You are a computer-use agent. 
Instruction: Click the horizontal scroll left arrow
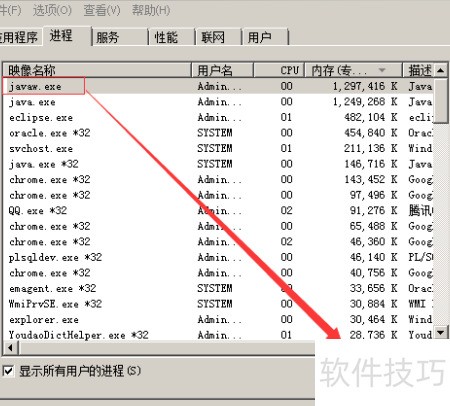coord(11,348)
